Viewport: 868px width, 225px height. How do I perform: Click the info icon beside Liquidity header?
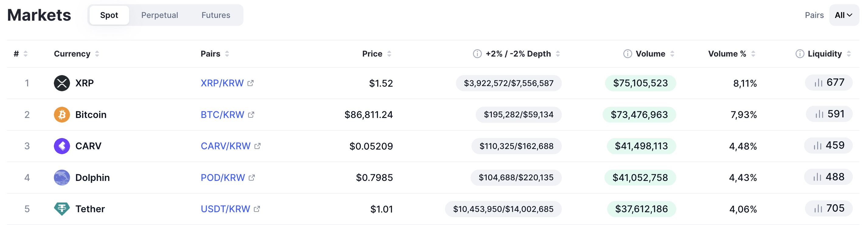[800, 54]
